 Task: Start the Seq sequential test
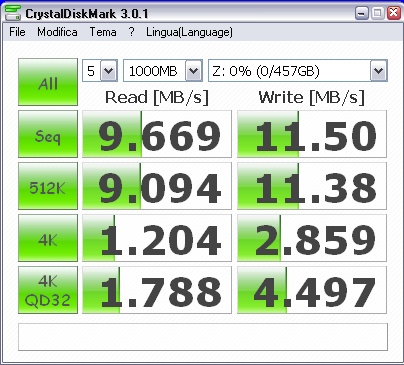pos(48,134)
